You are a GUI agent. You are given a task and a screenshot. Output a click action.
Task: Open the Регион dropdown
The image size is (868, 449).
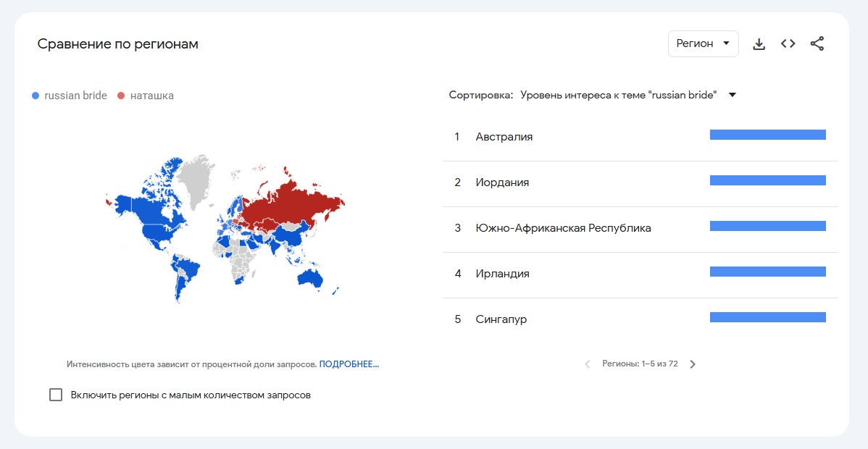pyautogui.click(x=703, y=43)
